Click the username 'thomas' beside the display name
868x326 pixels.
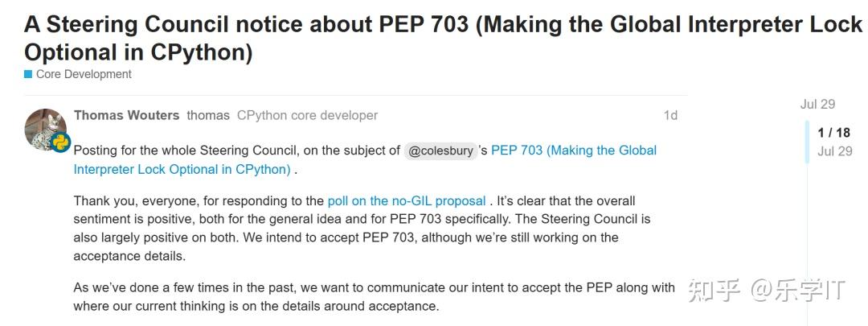click(x=208, y=115)
